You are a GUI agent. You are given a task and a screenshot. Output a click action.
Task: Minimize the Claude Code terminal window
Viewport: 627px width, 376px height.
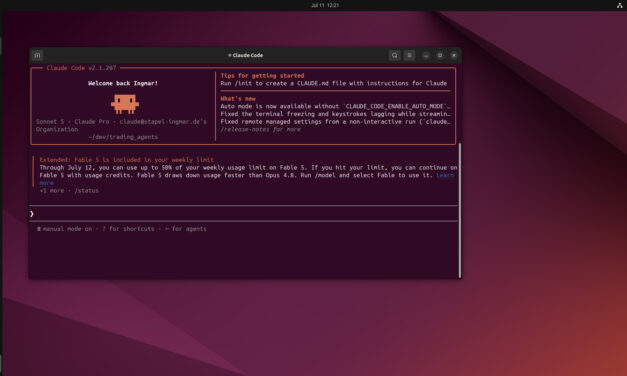point(426,55)
